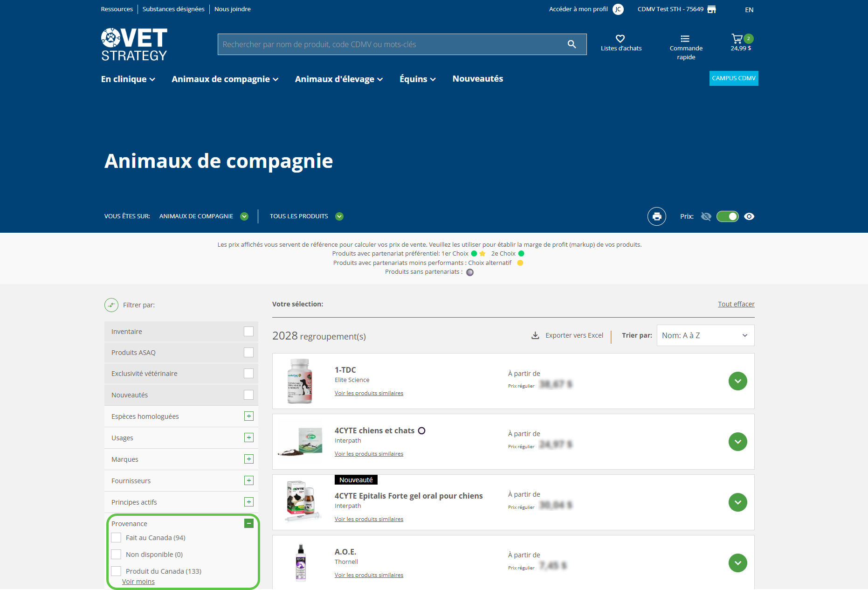Click the 4CYTE chiens et chats thumbnail
The width and height of the screenshot is (868, 590).
click(x=300, y=442)
